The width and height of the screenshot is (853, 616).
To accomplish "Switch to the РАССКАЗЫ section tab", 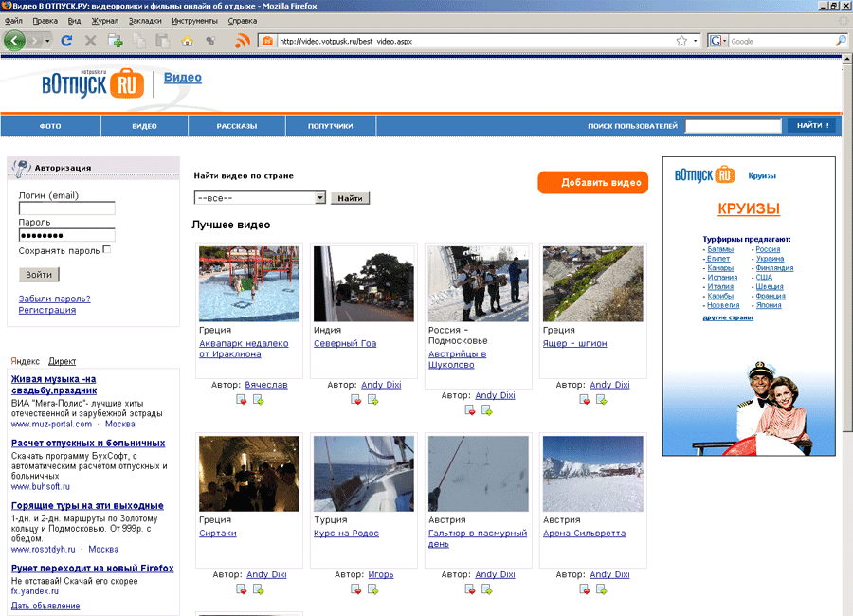I will (237, 126).
